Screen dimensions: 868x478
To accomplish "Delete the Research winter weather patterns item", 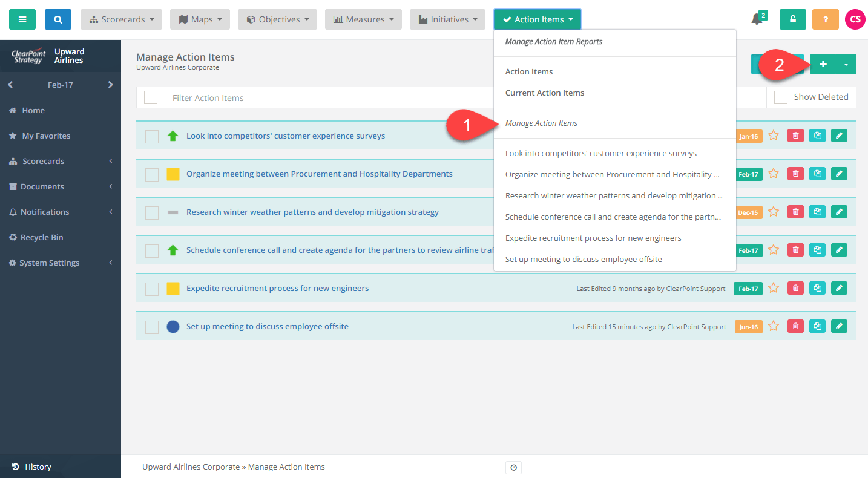I will tap(796, 212).
